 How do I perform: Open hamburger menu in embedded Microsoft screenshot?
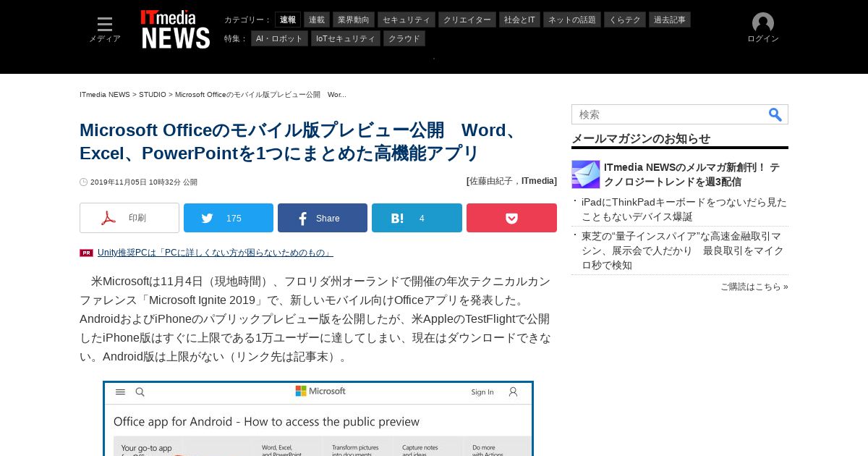pyautogui.click(x=120, y=392)
